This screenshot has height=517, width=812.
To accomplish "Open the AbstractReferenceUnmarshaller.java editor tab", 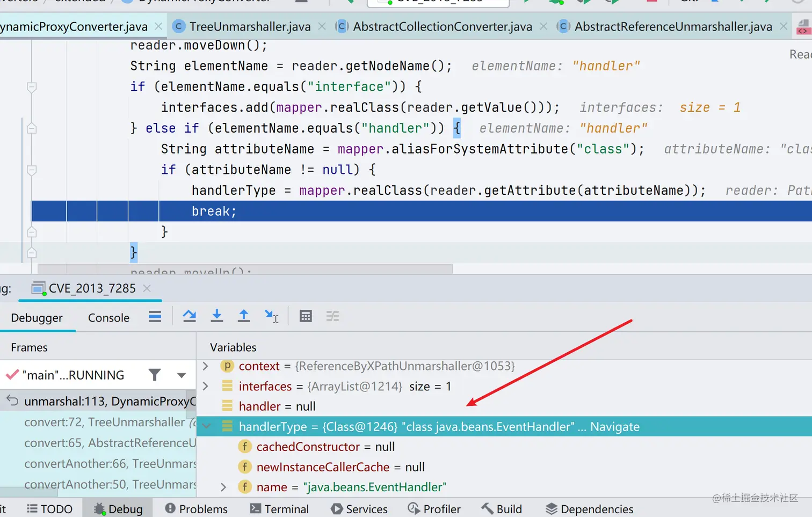I will 673,26.
